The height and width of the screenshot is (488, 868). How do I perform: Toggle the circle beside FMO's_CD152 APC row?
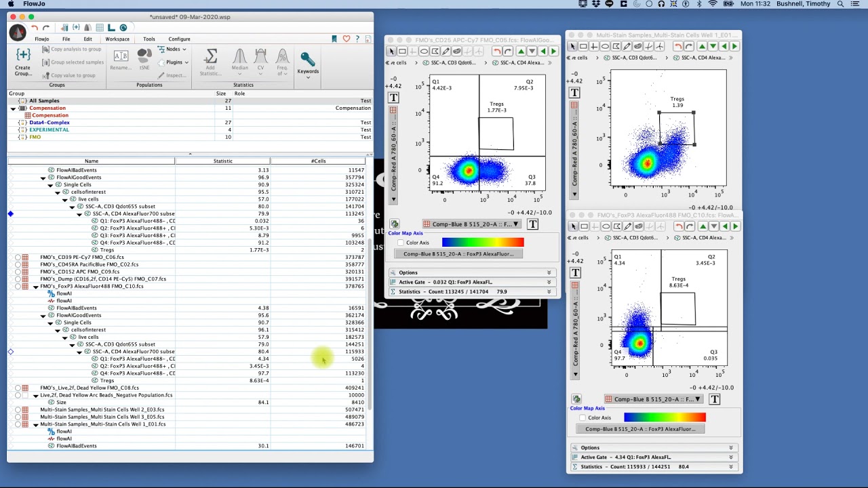18,272
